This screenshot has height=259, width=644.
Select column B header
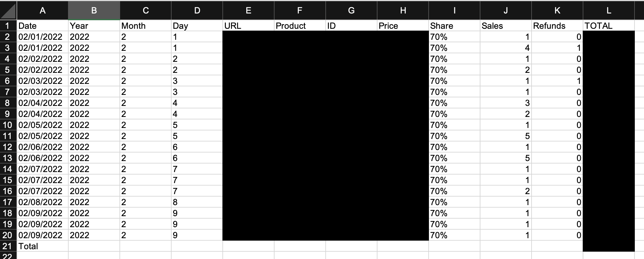(x=94, y=10)
